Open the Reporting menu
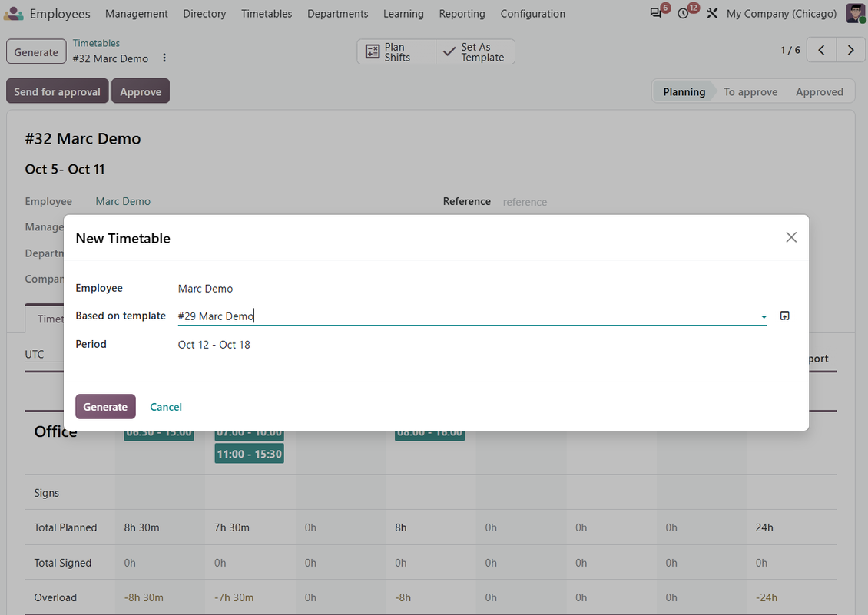 tap(462, 14)
